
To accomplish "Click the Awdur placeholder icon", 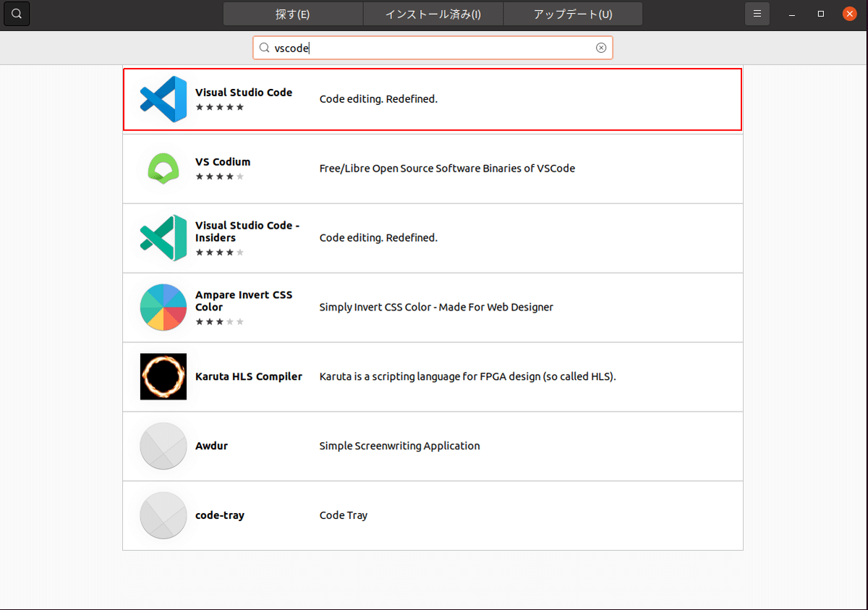I will click(163, 446).
